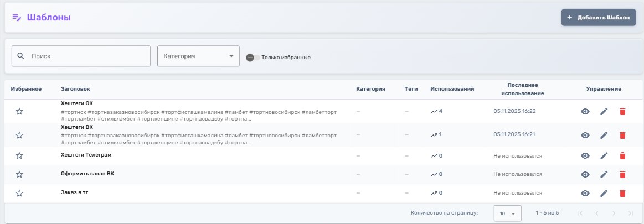Edit the Оформить заказ ВК template
The width and height of the screenshot is (644, 224).
pyautogui.click(x=604, y=175)
